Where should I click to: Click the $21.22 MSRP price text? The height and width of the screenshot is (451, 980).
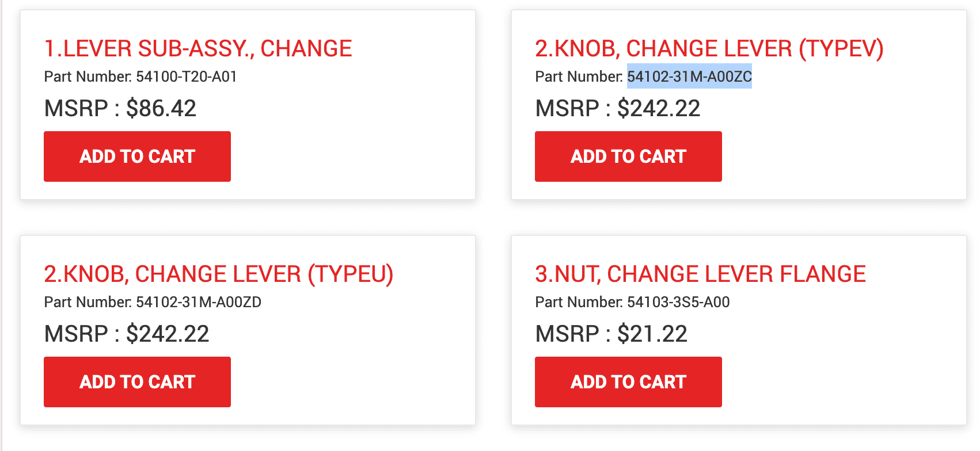[x=651, y=334]
